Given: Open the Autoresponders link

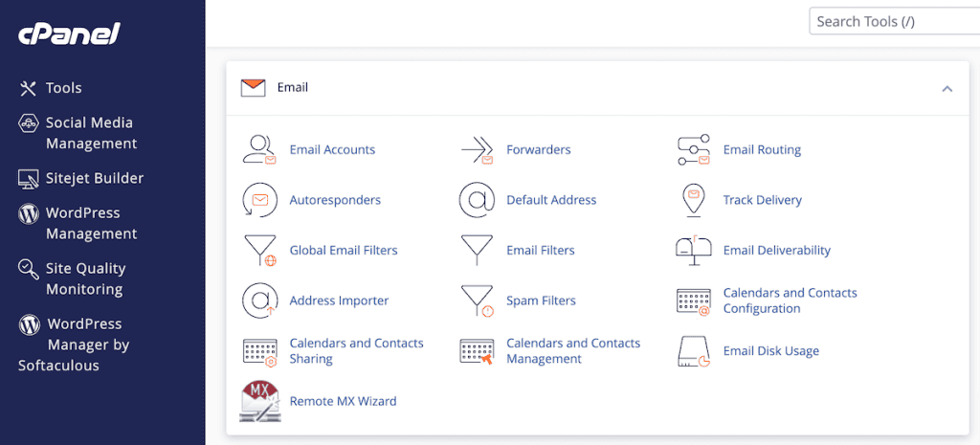Looking at the screenshot, I should click(335, 200).
